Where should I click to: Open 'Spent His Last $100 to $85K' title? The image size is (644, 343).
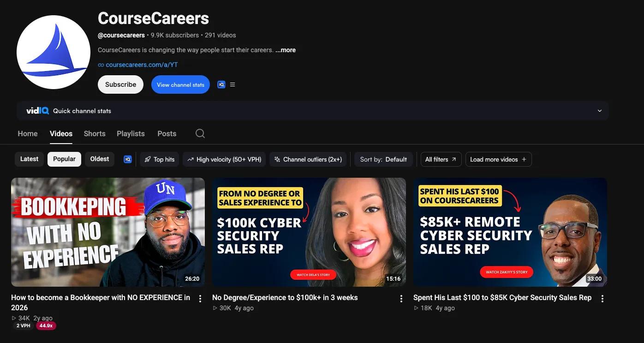click(502, 298)
